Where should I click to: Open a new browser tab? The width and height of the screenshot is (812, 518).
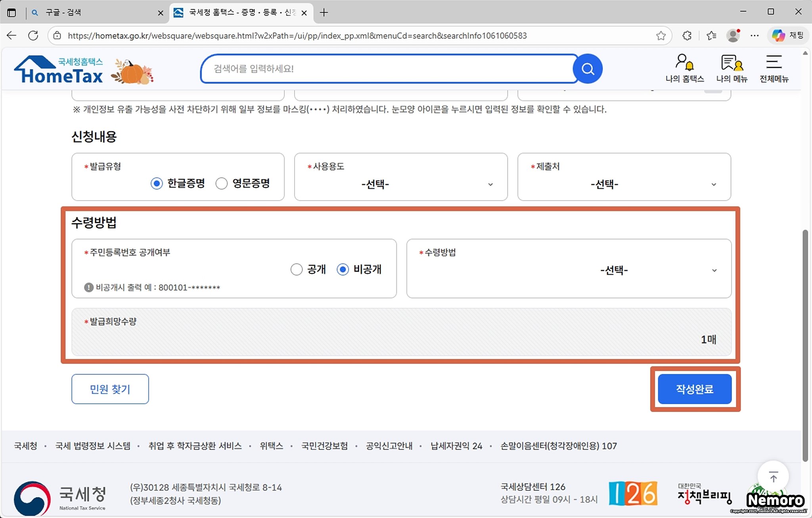[324, 13]
